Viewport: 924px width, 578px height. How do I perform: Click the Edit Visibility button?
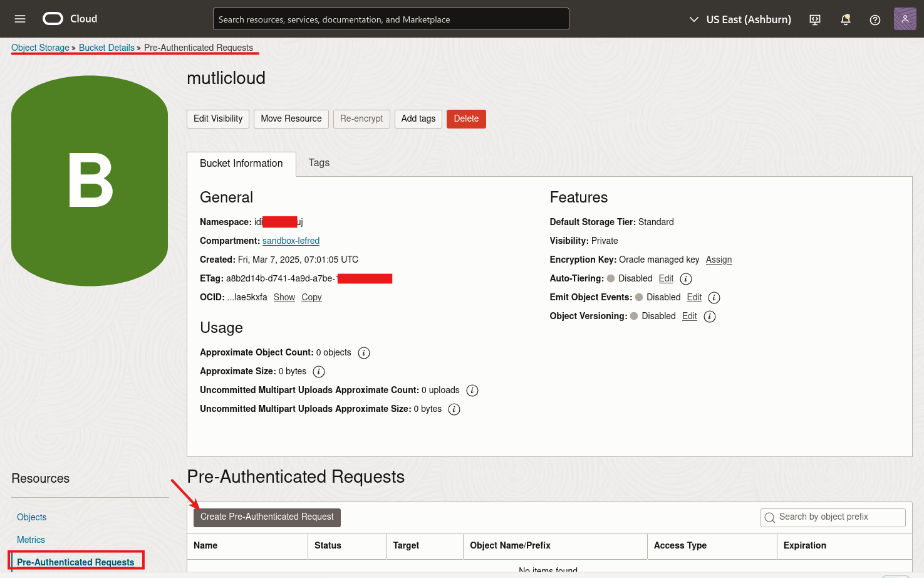coord(218,119)
